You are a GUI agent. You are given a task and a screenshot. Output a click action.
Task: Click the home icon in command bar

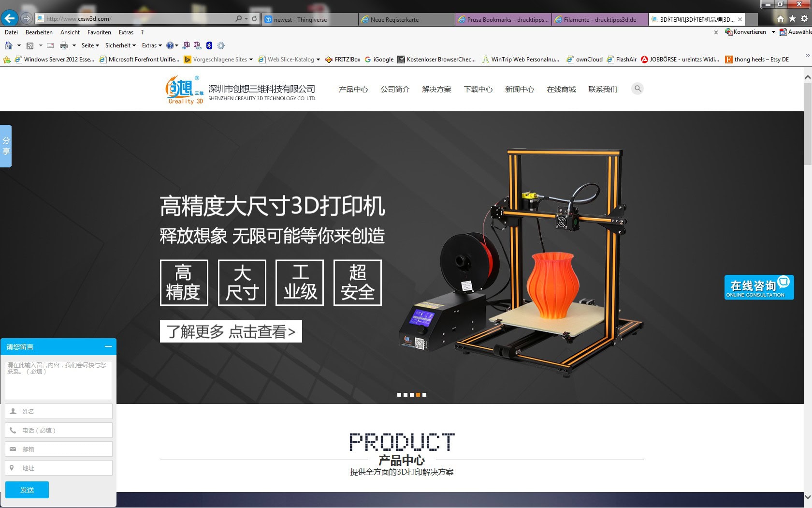(x=9, y=45)
